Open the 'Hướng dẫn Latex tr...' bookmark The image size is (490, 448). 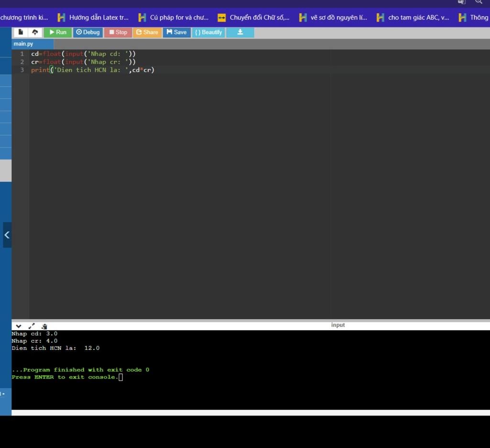[x=93, y=18]
